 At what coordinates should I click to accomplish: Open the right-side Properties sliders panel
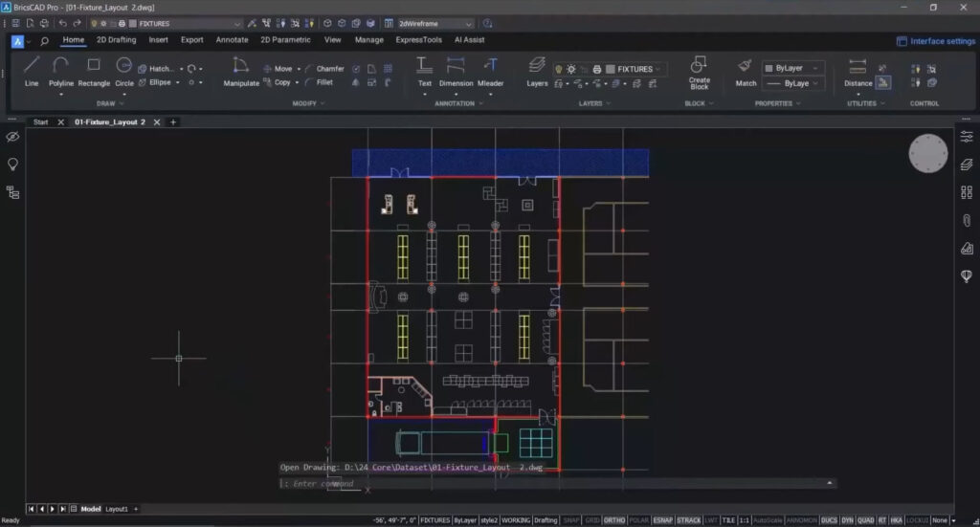coord(967,136)
